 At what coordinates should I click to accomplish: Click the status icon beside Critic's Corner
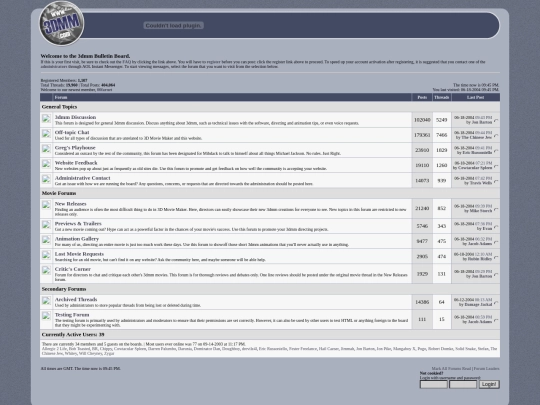46,271
